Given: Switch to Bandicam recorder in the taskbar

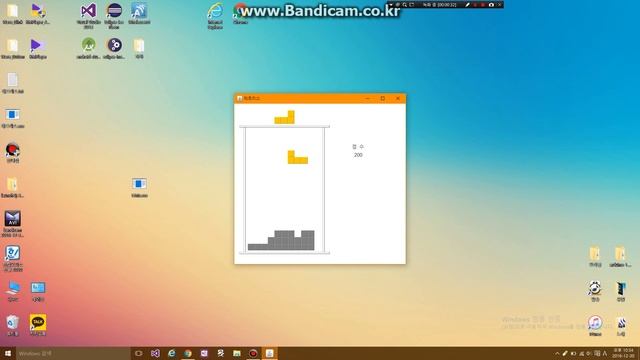Looking at the screenshot, I should [x=253, y=353].
